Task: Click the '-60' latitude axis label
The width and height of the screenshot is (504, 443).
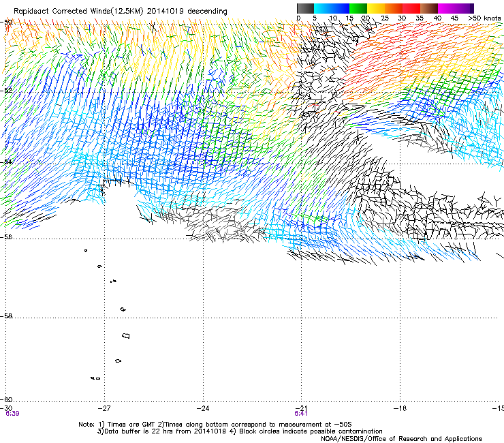Action: 6,400
